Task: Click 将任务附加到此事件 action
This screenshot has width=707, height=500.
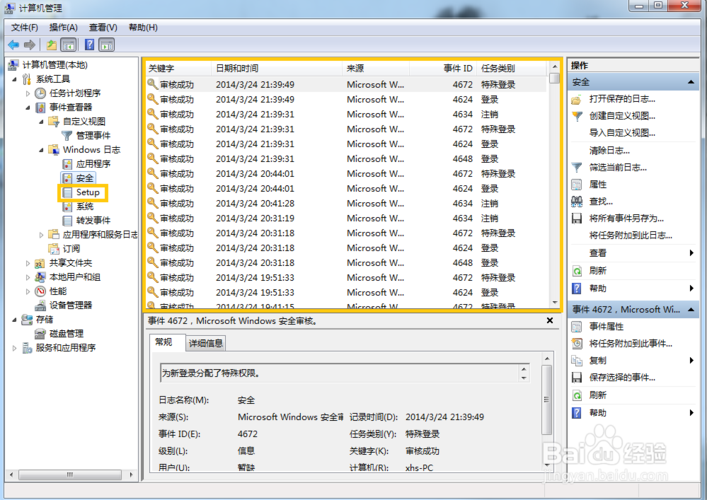Action: [630, 344]
